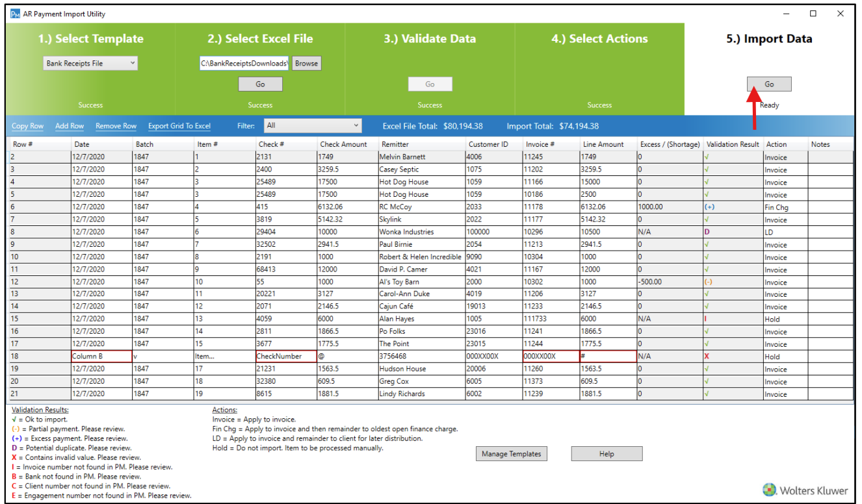Image resolution: width=862 pixels, height=504 pixels.
Task: Select the Fin Chg action cell for RC McCoy
Action: coord(785,207)
